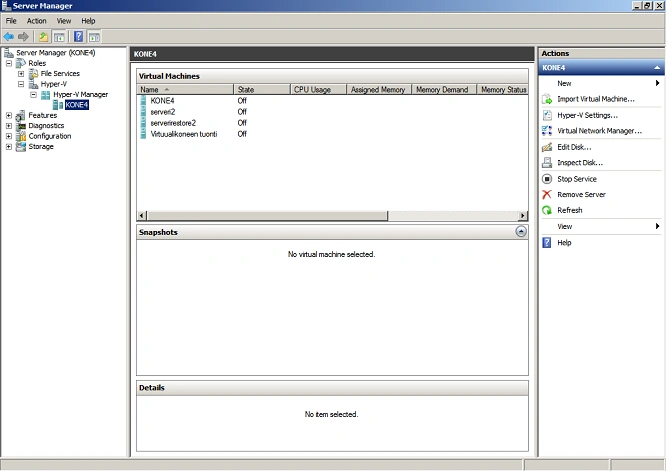Click the horizontal scrollbar right arrow

point(523,216)
